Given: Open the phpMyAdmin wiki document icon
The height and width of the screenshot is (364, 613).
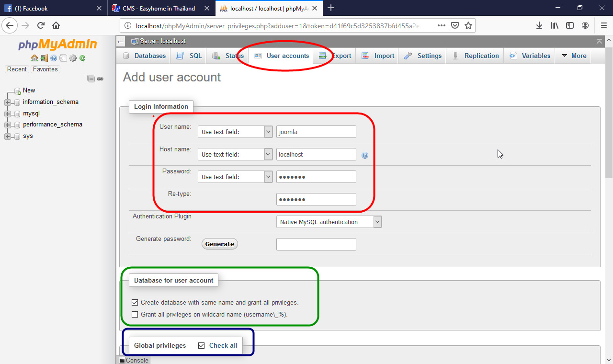Looking at the screenshot, I should tap(63, 58).
